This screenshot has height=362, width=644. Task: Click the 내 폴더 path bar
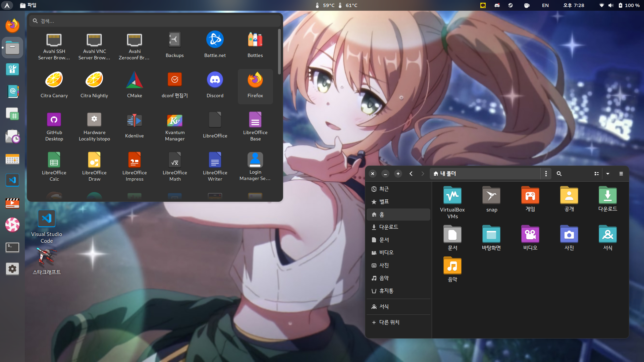coord(485,174)
